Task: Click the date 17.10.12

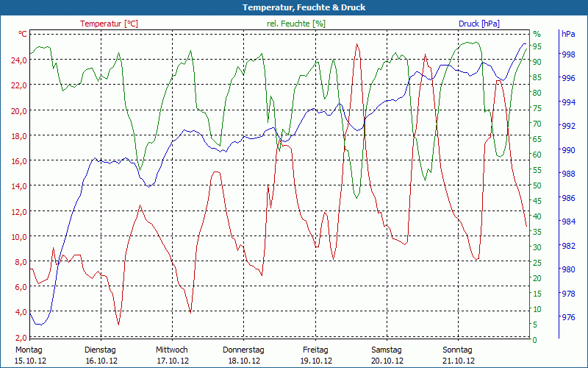Action: [x=173, y=361]
